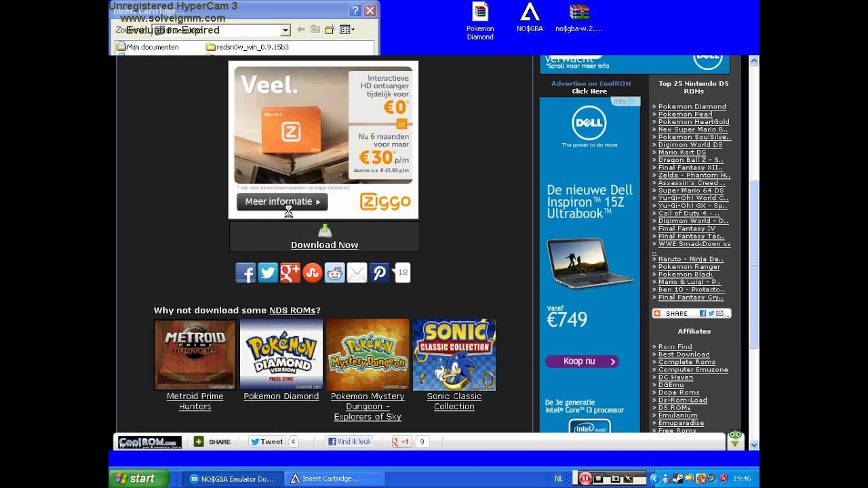Expand the Look in folder dropdown
The width and height of the screenshot is (868, 488).
point(285,30)
